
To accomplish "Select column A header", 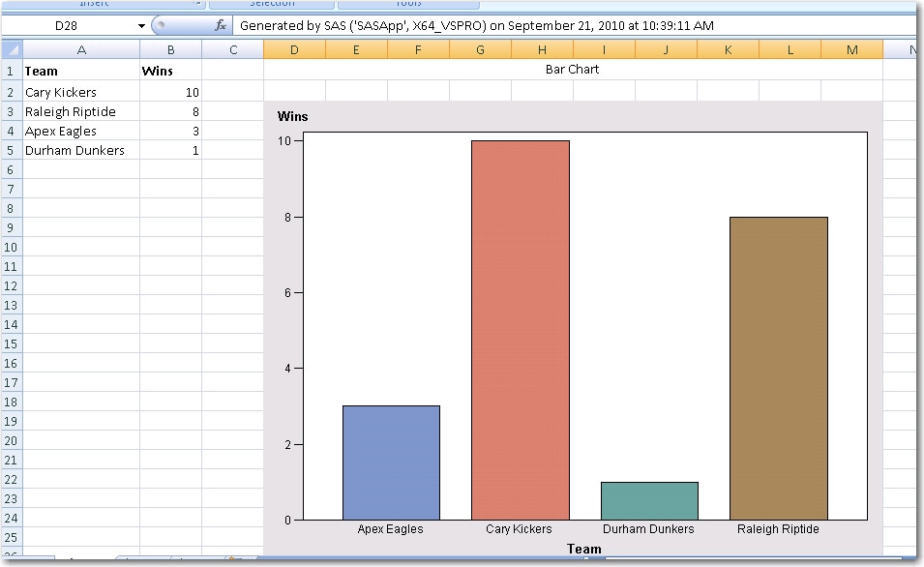I will pos(81,50).
